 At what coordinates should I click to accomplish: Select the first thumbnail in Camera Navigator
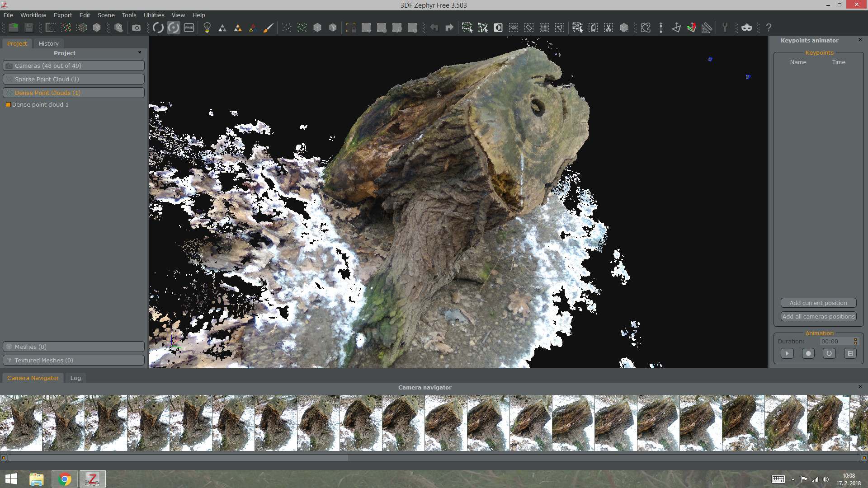[x=21, y=423]
